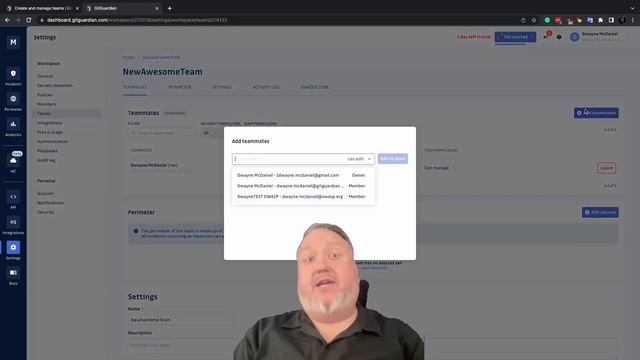The height and width of the screenshot is (360, 640).
Task: Open the help question icon
Action: [559, 37]
